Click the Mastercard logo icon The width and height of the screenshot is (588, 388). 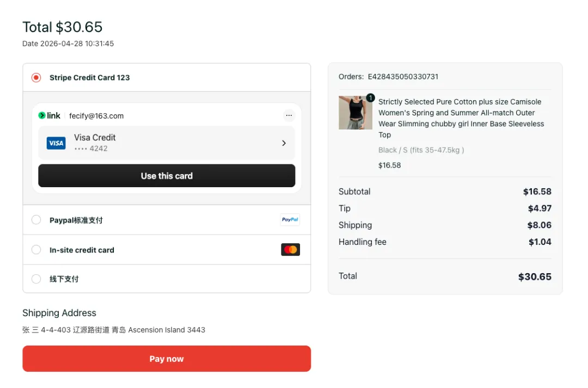(x=290, y=250)
